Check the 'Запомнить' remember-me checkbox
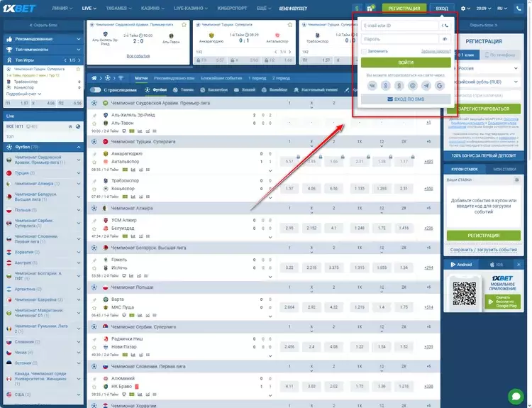This screenshot has height=408, width=532. [x=364, y=51]
